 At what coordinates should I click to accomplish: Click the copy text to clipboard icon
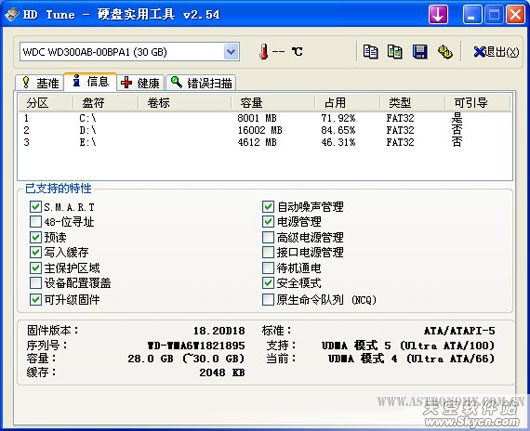(x=370, y=52)
